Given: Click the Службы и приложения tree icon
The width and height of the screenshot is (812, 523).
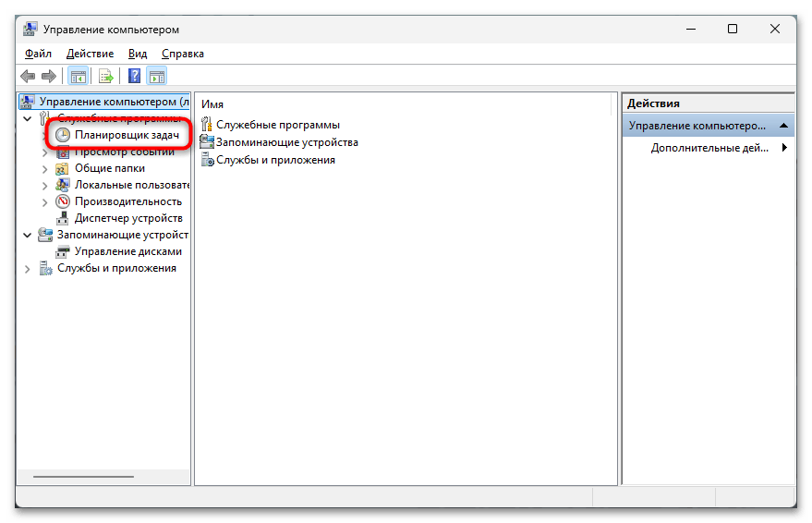Looking at the screenshot, I should [45, 268].
